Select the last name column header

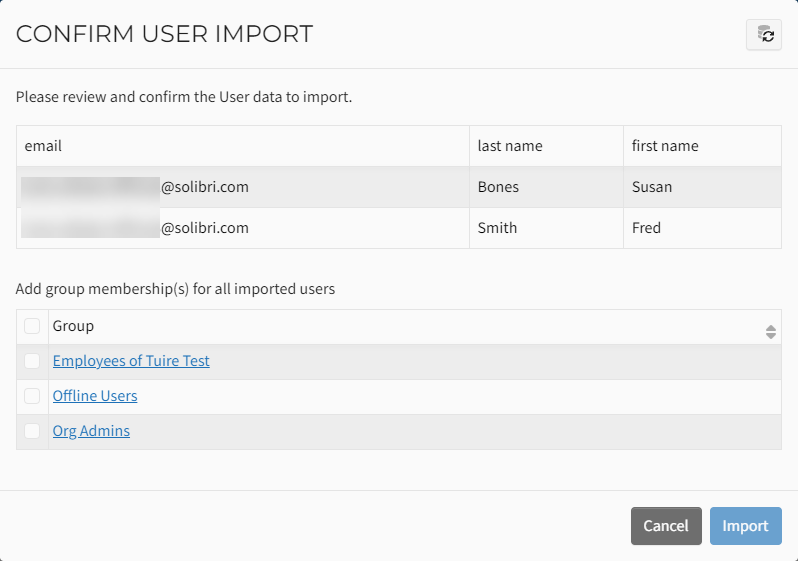(546, 146)
